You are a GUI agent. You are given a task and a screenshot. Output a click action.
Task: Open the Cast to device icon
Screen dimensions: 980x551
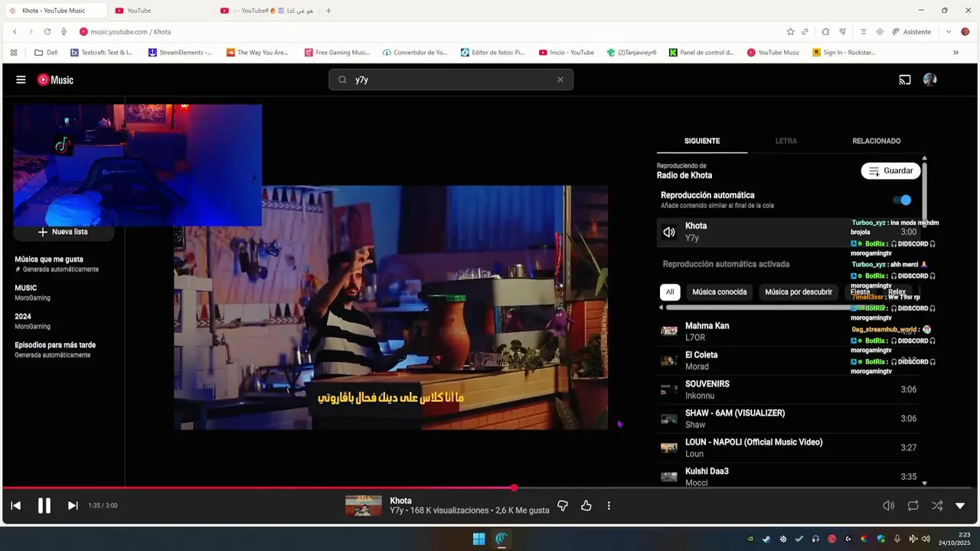click(905, 80)
